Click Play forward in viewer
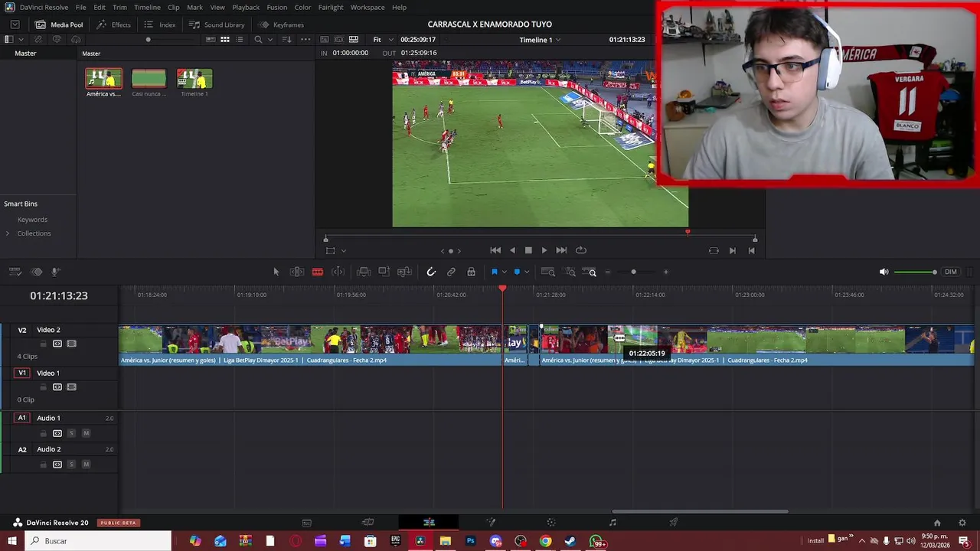The image size is (980, 551). pos(544,250)
